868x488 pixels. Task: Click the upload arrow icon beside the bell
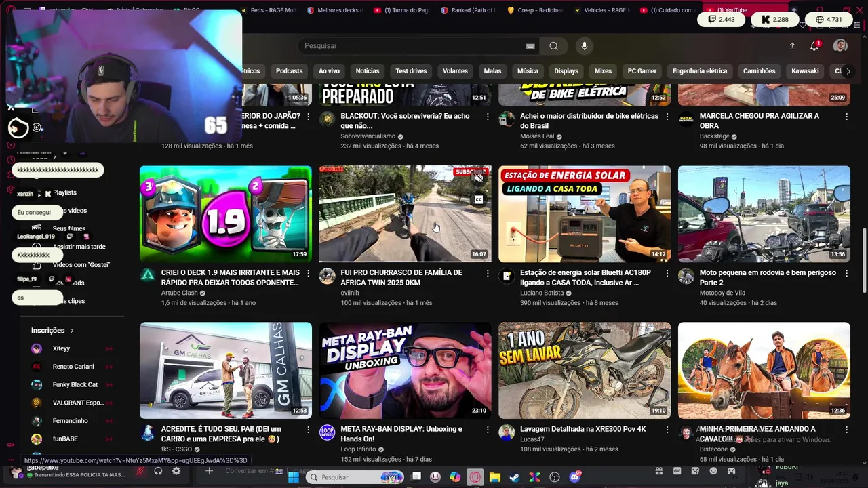pyautogui.click(x=792, y=46)
